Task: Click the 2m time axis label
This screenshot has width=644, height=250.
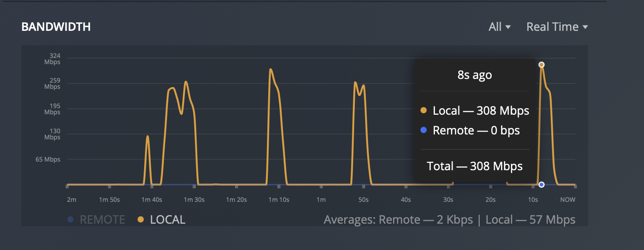Action: click(71, 200)
